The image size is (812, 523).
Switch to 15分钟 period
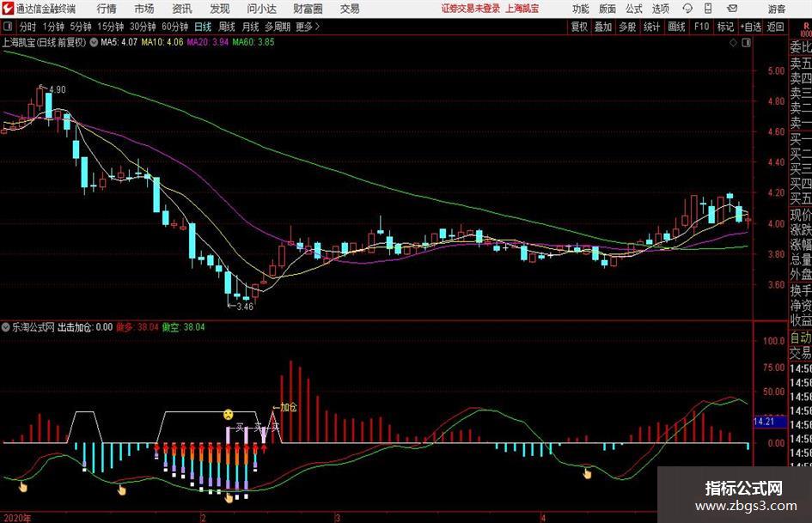(x=110, y=27)
